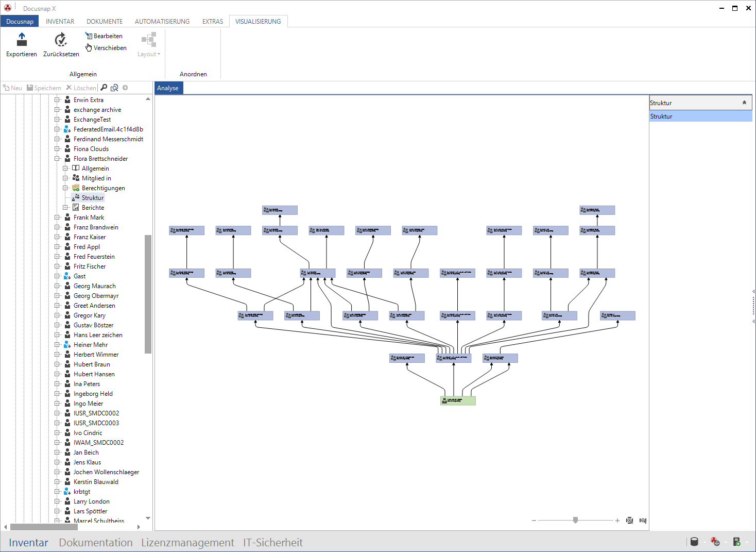Image resolution: width=756 pixels, height=552 pixels.
Task: Select the highlighted Struktur entry in right panel
Action: [700, 116]
